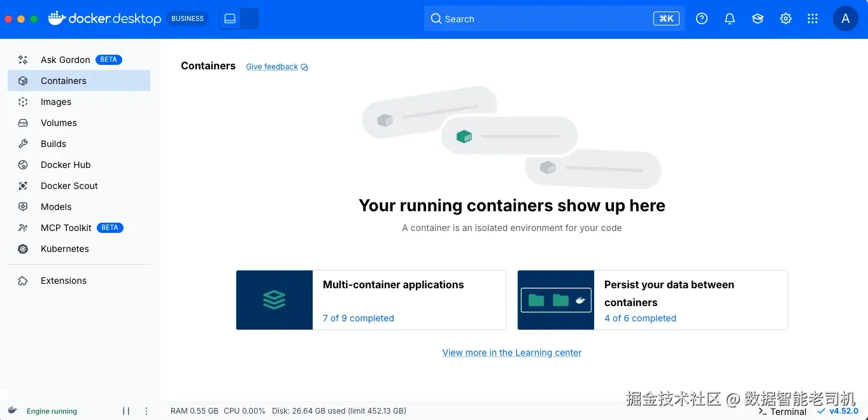Select Ask Gordon in the sidebar
868x420 pixels.
click(x=79, y=60)
